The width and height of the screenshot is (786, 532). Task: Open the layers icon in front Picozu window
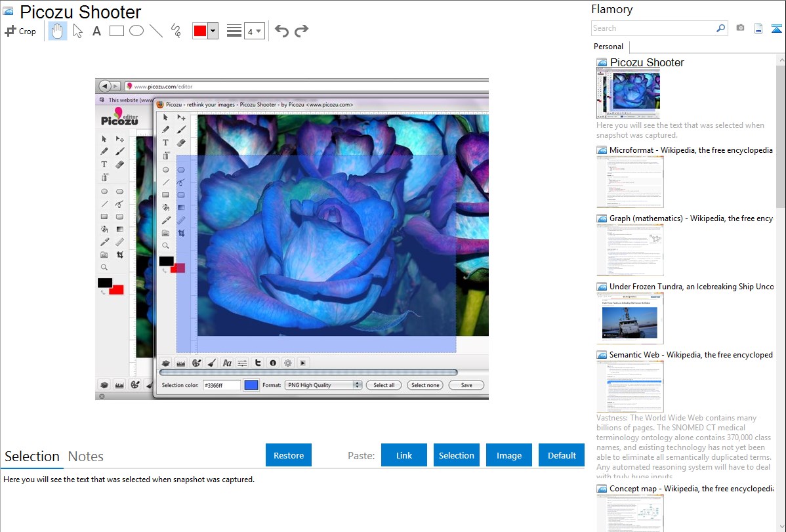click(x=166, y=363)
